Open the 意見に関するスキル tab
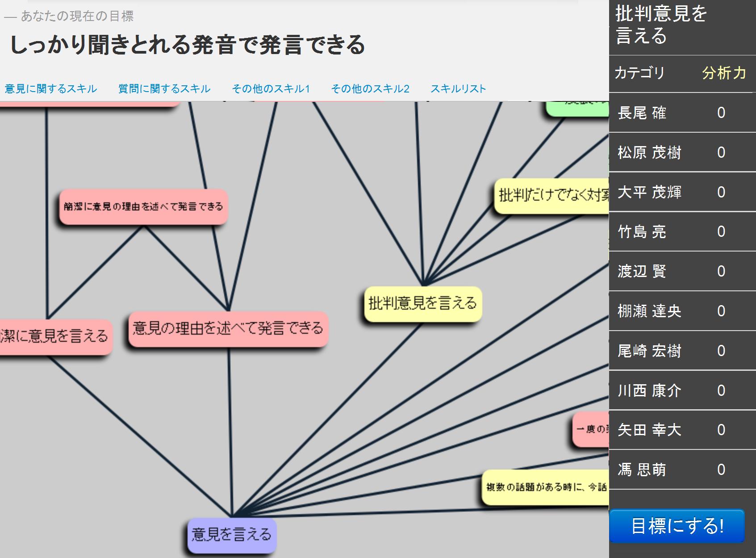This screenshot has width=756, height=558. 51,89
